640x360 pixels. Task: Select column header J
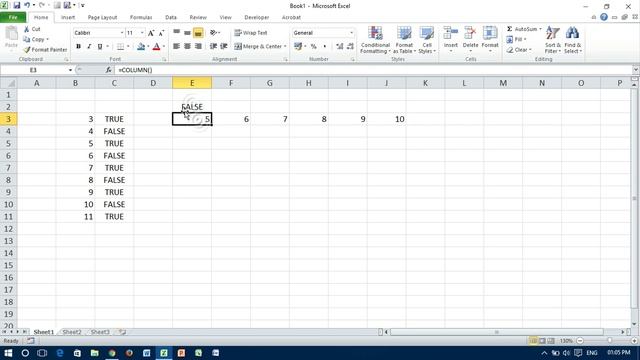pyautogui.click(x=386, y=83)
